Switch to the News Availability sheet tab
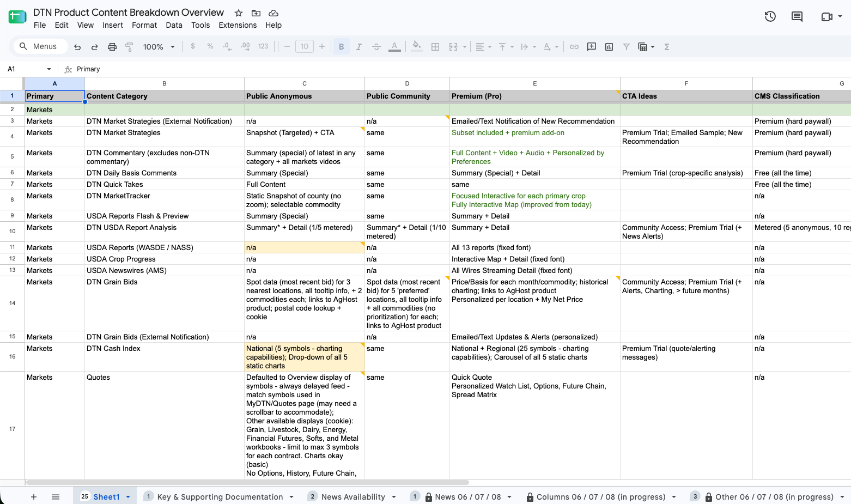Viewport: 851px width, 504px height. (353, 497)
